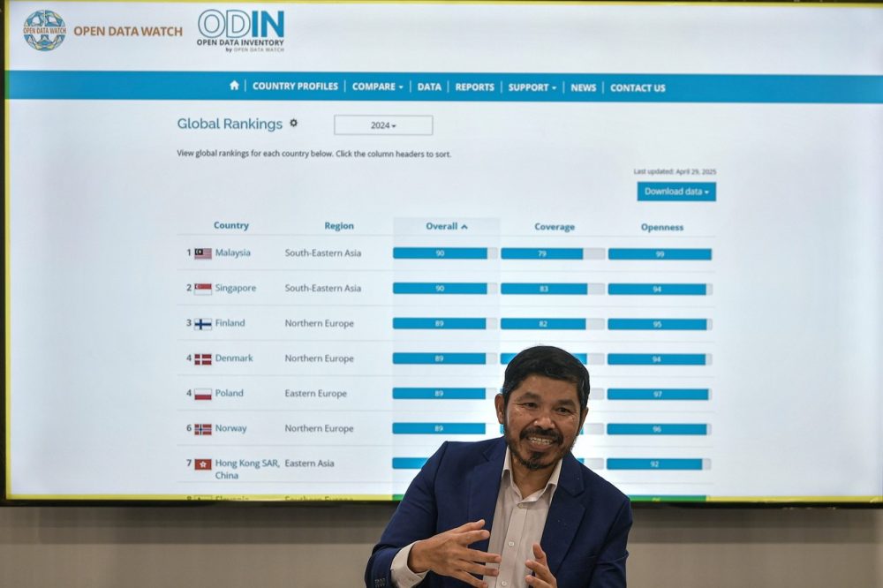
Task: Click the Denmark flag icon
Action: (x=203, y=359)
